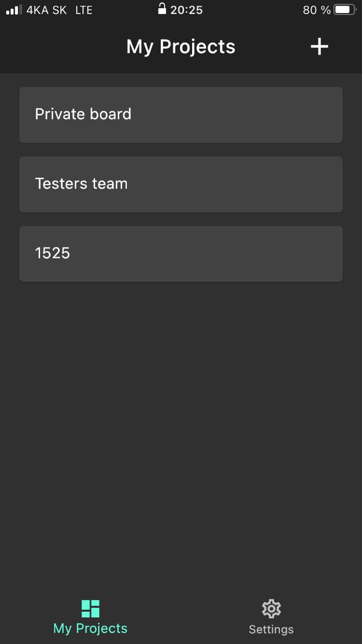The image size is (362, 644).
Task: Open the Private board project
Action: click(181, 114)
